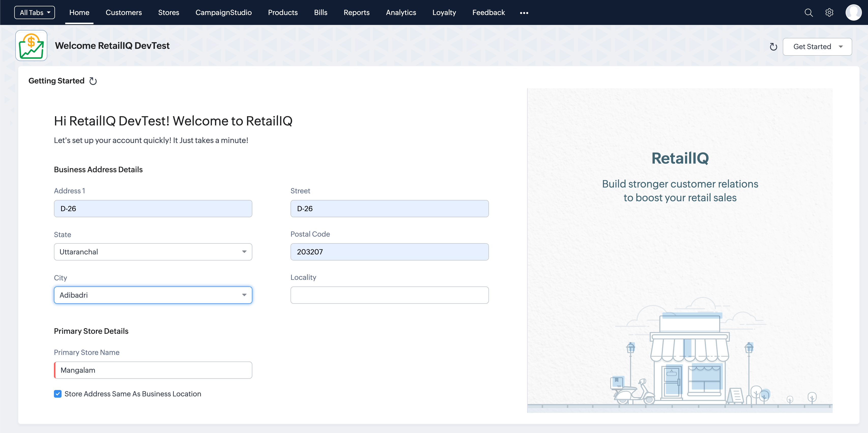Focus the Address 1 field
This screenshot has height=433, width=868.
(153, 209)
